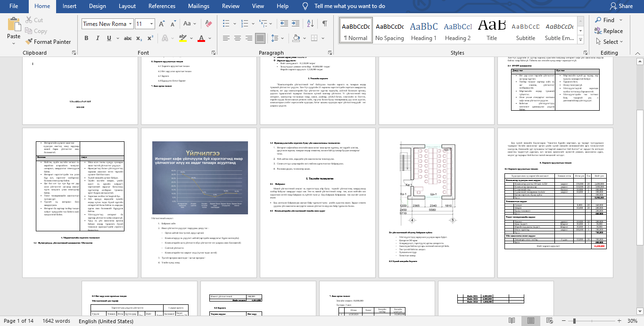The height and width of the screenshot is (326, 644).
Task: Switch to the Design tab
Action: [97, 6]
